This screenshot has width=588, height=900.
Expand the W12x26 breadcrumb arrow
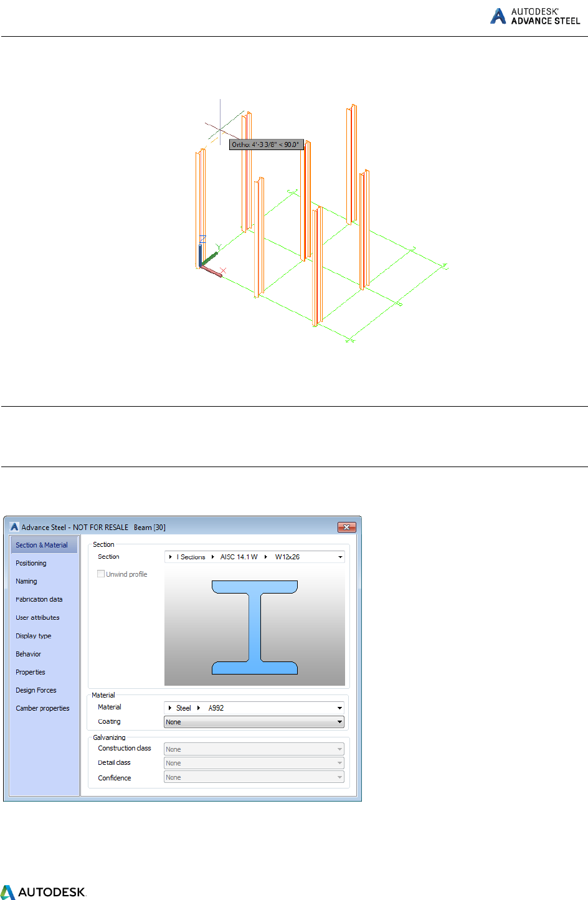(265, 557)
